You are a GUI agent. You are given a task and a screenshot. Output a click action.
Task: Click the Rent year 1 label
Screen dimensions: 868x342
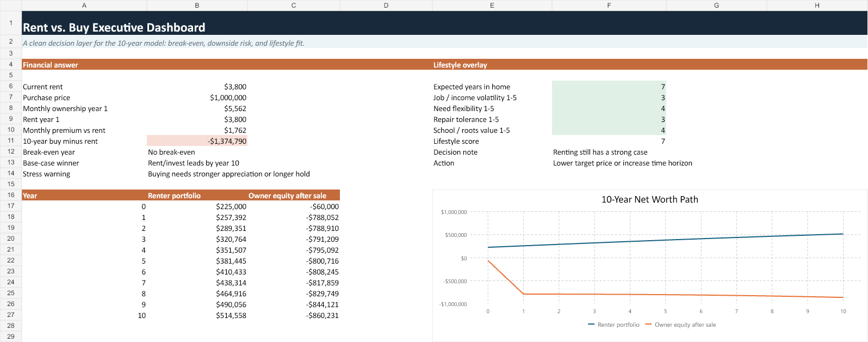click(41, 119)
